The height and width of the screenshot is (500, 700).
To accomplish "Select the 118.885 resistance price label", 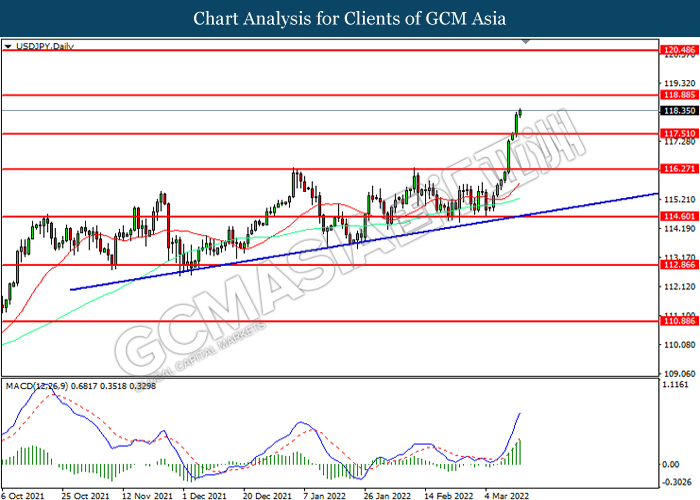I will [x=679, y=95].
